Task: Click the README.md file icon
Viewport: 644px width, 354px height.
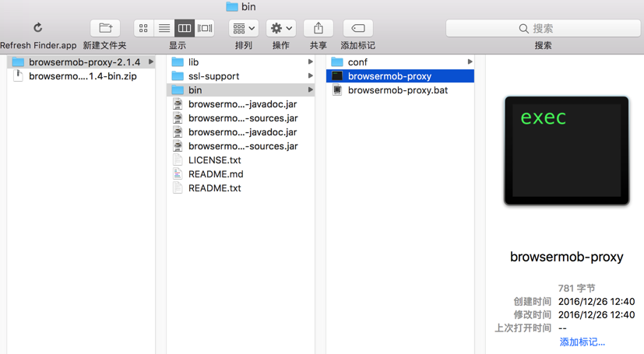Action: pos(178,173)
